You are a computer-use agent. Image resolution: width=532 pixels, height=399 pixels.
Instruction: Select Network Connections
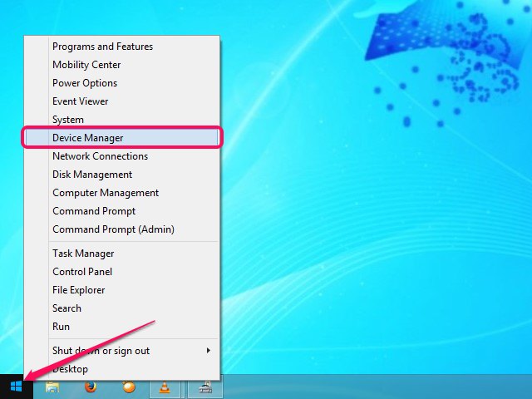[100, 156]
